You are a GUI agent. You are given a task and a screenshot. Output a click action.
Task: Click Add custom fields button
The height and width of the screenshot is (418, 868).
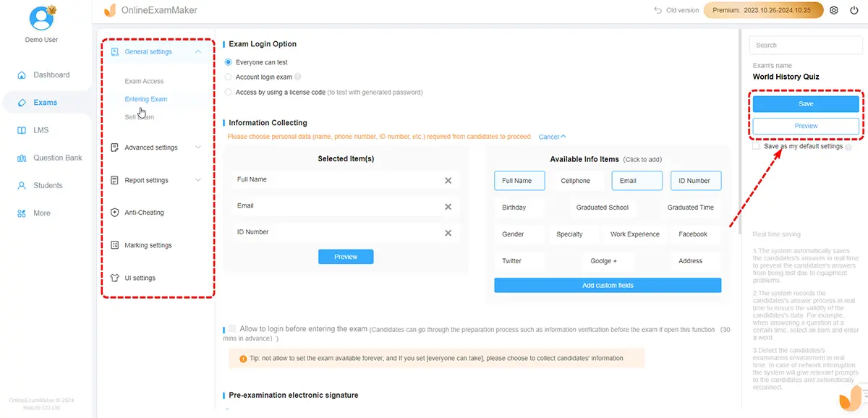(x=608, y=286)
